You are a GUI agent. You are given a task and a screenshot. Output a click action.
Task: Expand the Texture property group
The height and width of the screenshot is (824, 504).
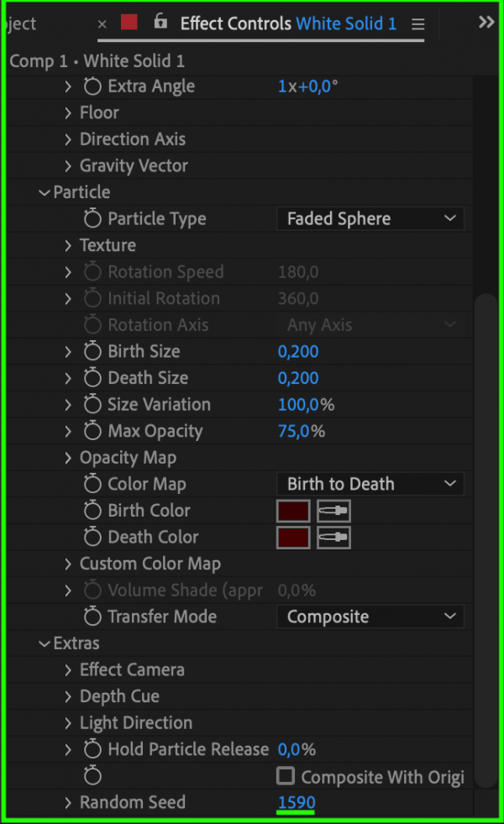[x=67, y=245]
